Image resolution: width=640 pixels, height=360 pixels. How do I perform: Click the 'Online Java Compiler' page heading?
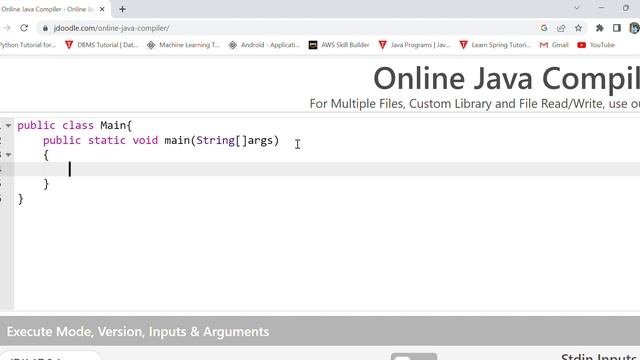click(506, 78)
